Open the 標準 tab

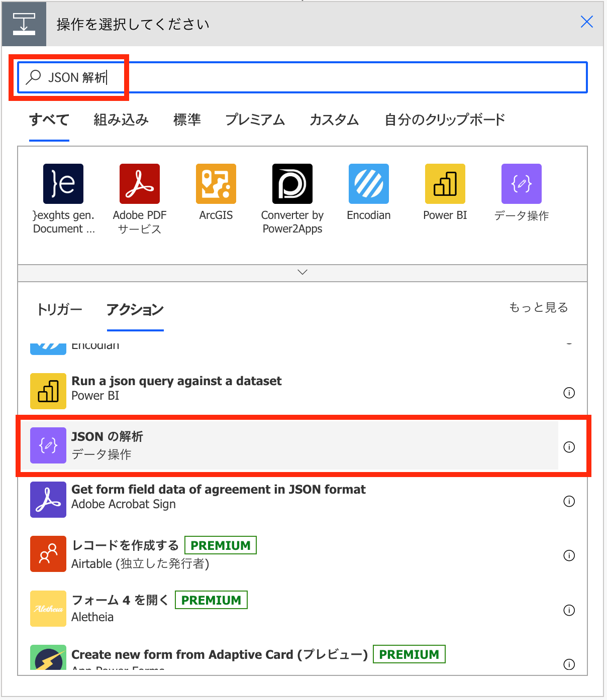coord(187,120)
